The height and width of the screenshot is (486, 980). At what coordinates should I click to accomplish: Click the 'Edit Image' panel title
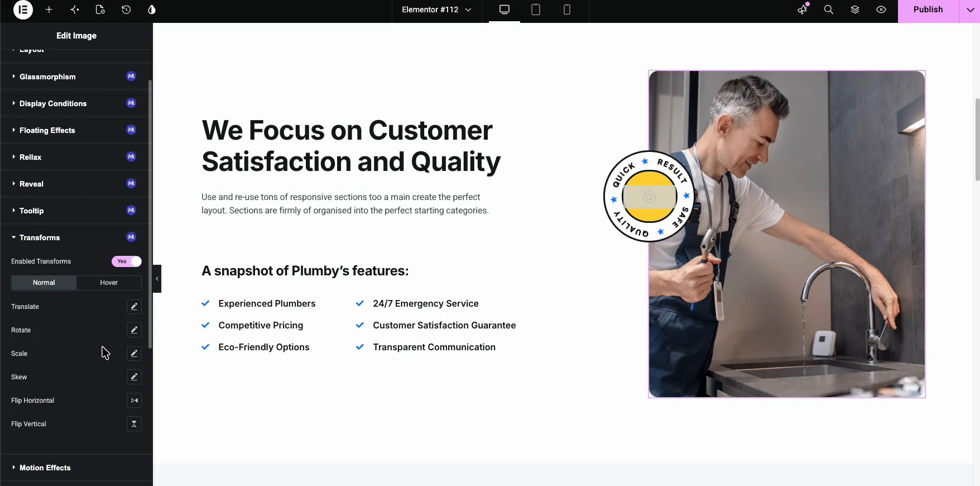pyautogui.click(x=76, y=36)
